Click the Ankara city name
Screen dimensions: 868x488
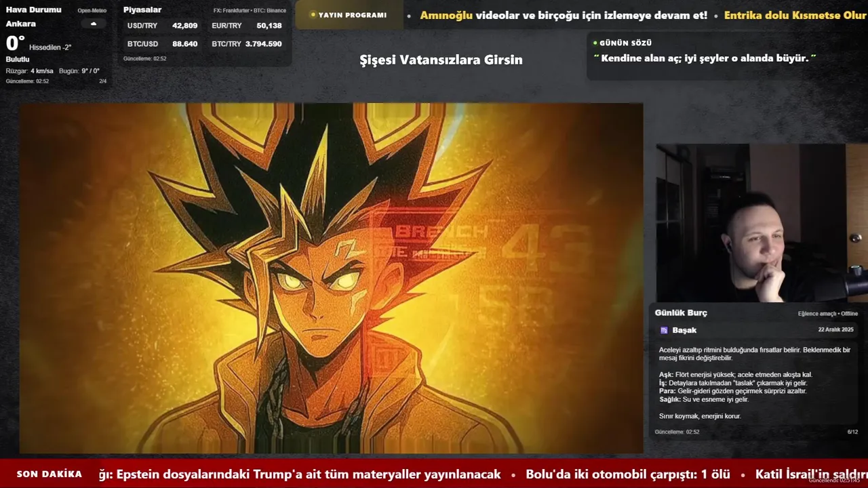(x=21, y=24)
